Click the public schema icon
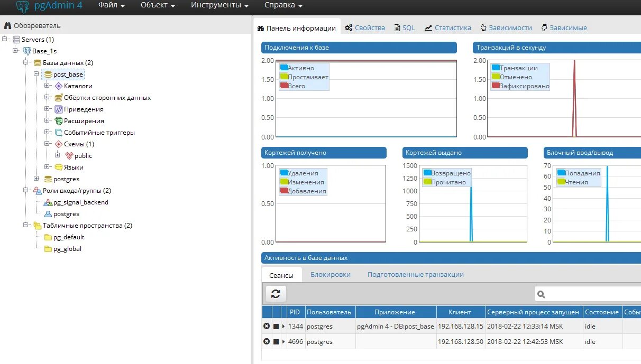 coord(69,156)
